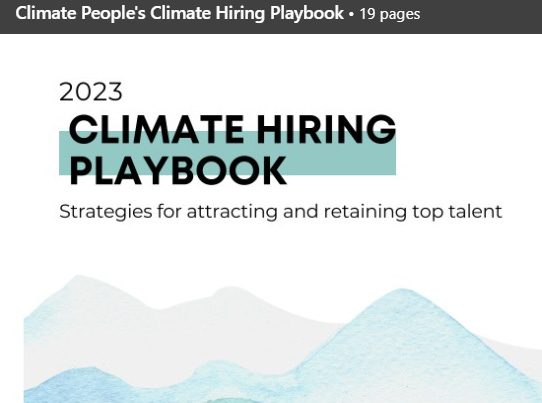
Task: Open the mountain watercolor cover illustration
Action: coord(283,339)
